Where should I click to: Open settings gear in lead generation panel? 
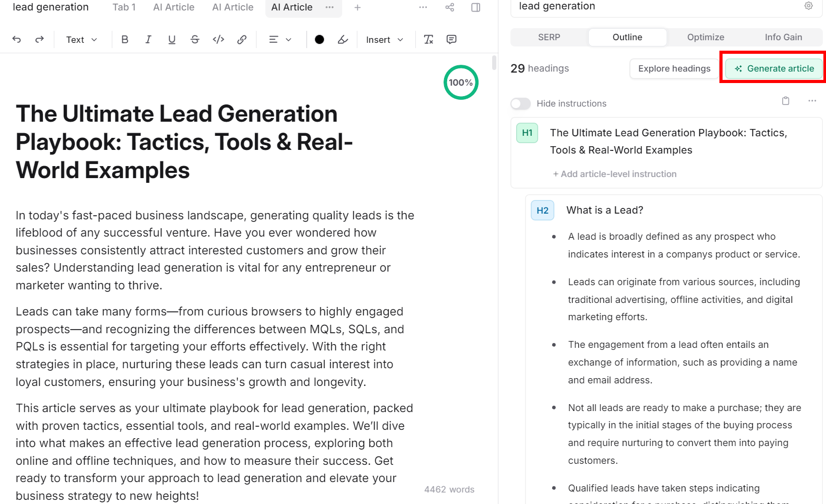(809, 6)
